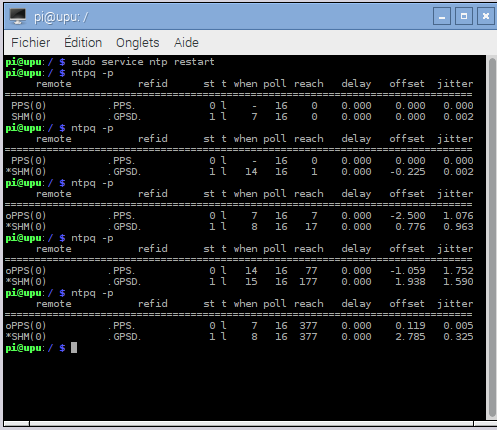Click the -2.500 offset value in PPS row
The width and height of the screenshot is (497, 430).
(x=407, y=216)
